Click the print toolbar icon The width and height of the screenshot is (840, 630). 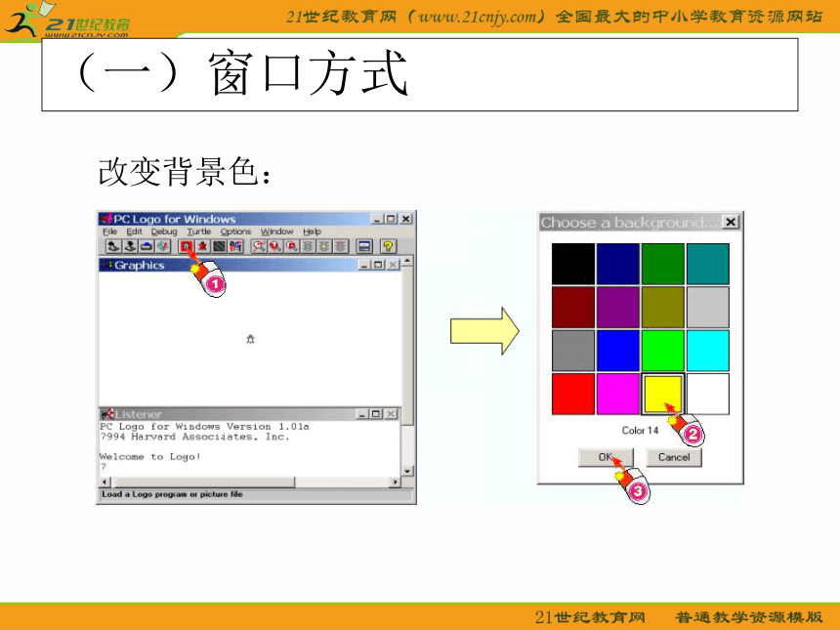tap(147, 246)
